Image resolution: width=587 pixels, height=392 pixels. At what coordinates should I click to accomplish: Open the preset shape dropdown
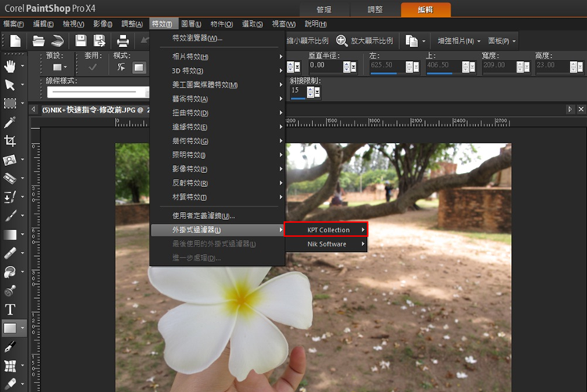tap(59, 67)
